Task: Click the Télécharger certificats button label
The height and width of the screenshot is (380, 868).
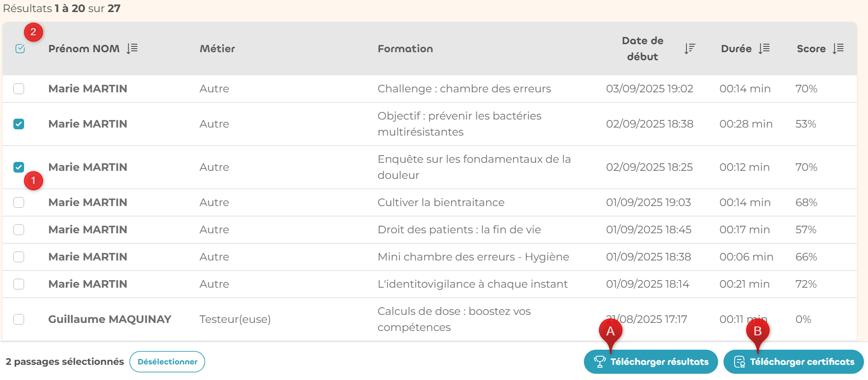Action: tap(802, 362)
